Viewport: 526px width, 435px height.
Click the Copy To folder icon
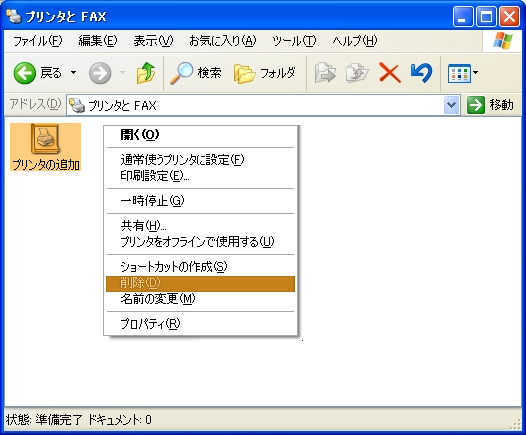(x=357, y=73)
